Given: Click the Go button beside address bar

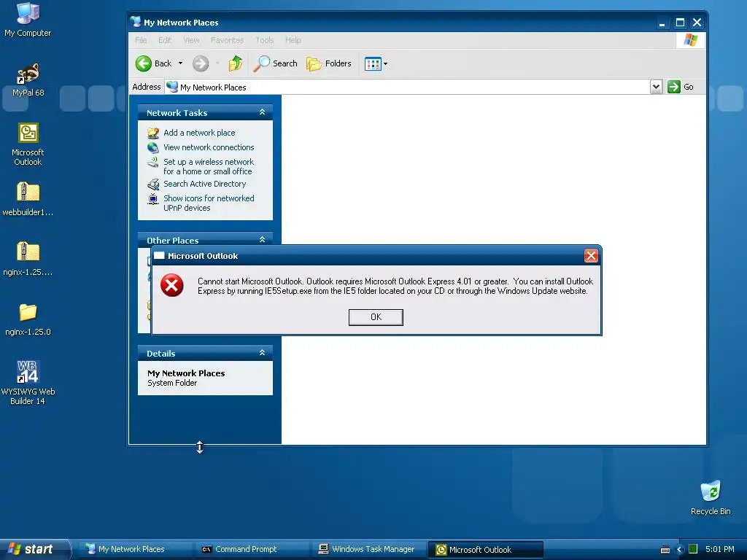Looking at the screenshot, I should (x=681, y=87).
